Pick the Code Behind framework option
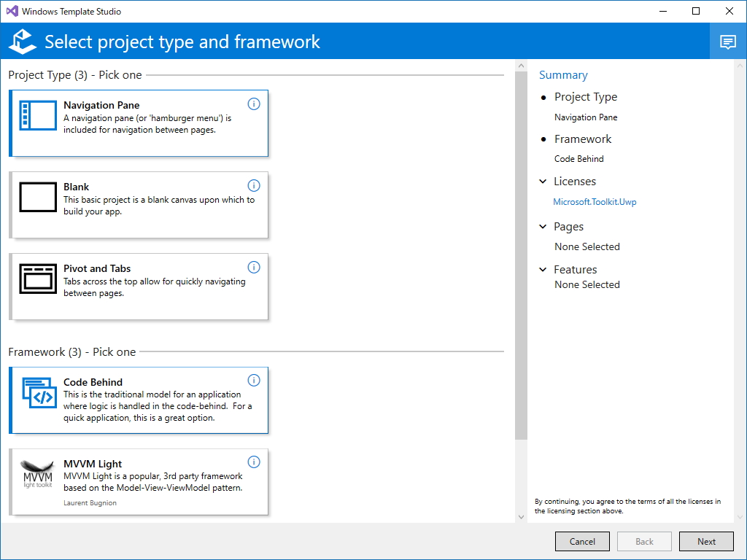This screenshot has width=747, height=560. coord(139,400)
